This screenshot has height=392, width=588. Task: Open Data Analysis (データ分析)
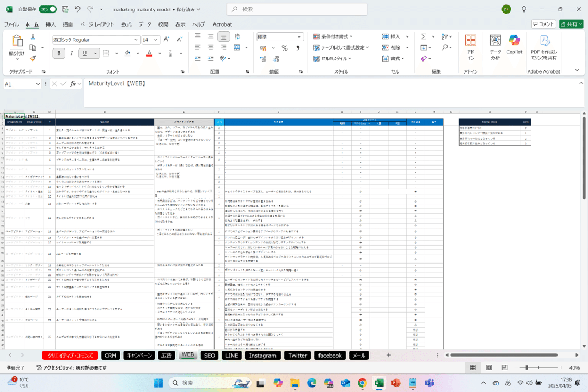pos(495,47)
